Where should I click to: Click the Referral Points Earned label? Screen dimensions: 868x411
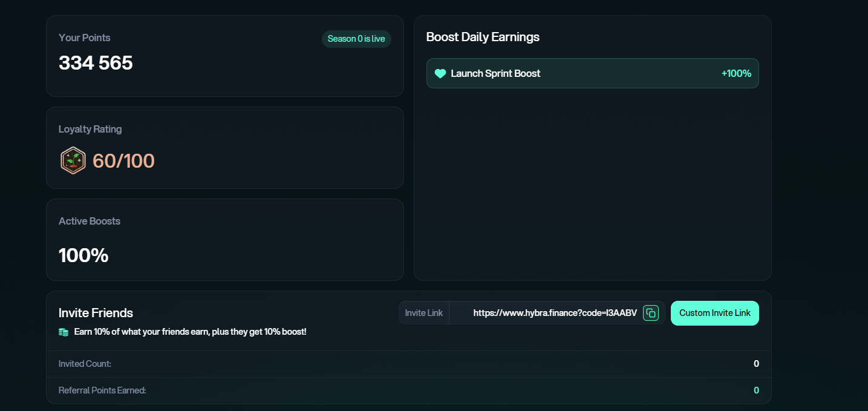pyautogui.click(x=102, y=390)
